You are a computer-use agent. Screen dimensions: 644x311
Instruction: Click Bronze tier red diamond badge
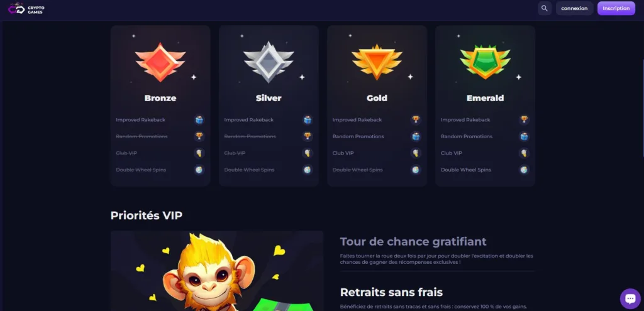[160, 62]
